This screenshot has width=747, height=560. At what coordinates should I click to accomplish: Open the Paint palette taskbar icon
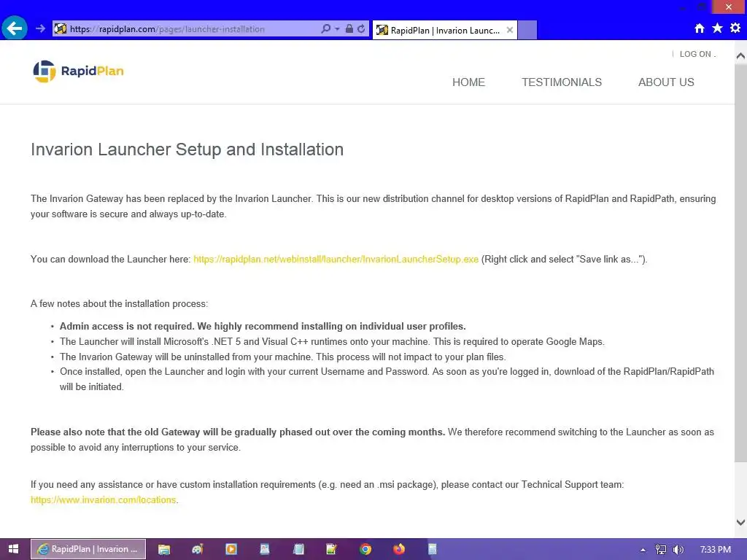click(198, 549)
